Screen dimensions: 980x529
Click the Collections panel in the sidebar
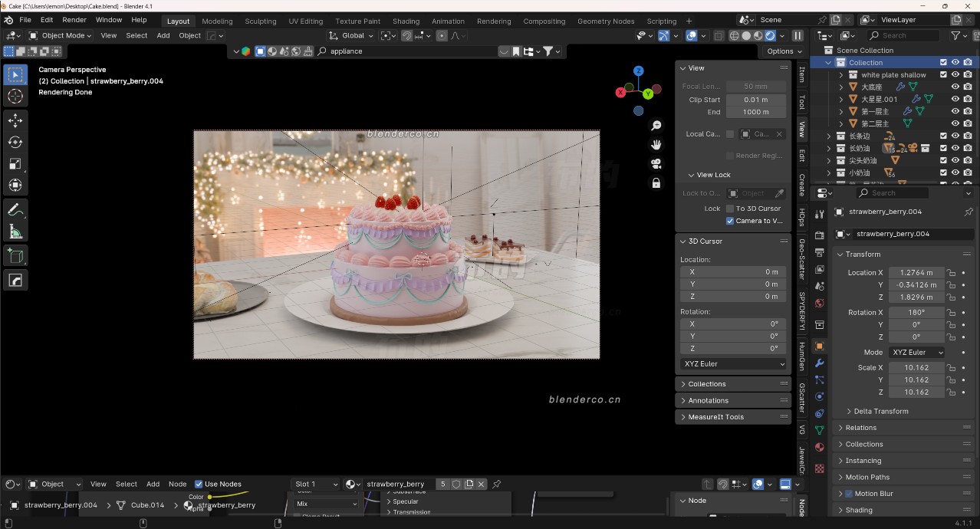click(733, 384)
